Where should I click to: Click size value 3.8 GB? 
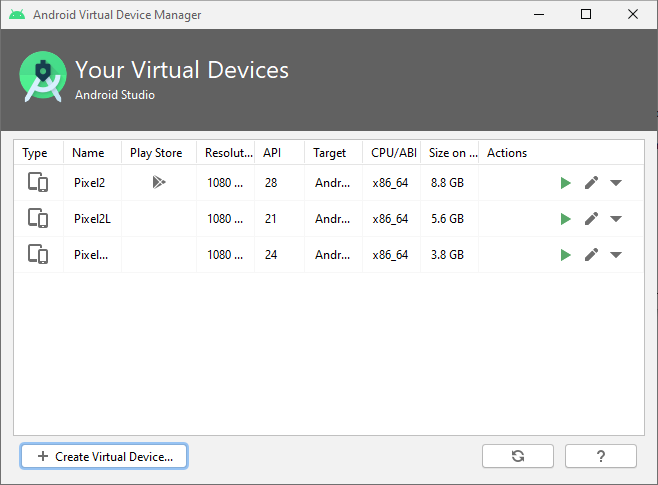pyautogui.click(x=447, y=255)
